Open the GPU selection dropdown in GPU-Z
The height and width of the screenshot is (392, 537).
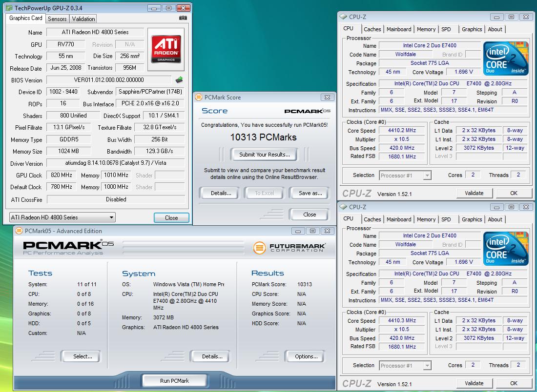[x=62, y=217]
